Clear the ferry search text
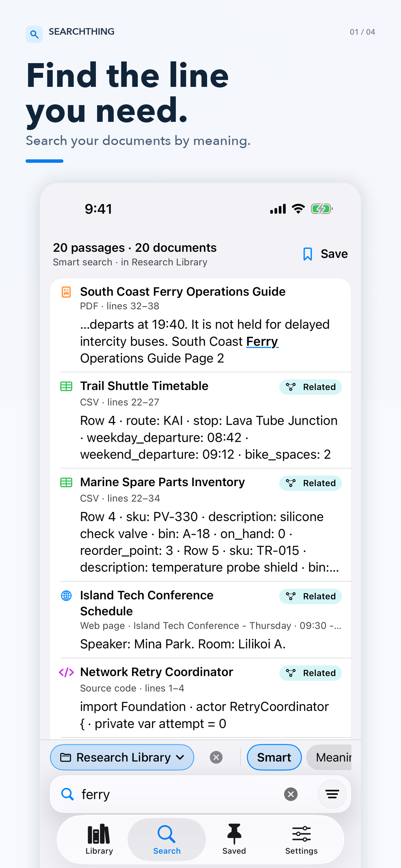This screenshot has width=401, height=868. (290, 794)
